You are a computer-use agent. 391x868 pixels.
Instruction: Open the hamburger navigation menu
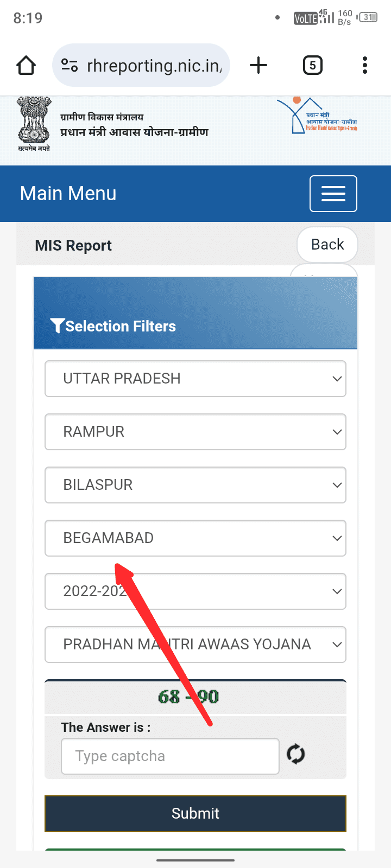333,194
